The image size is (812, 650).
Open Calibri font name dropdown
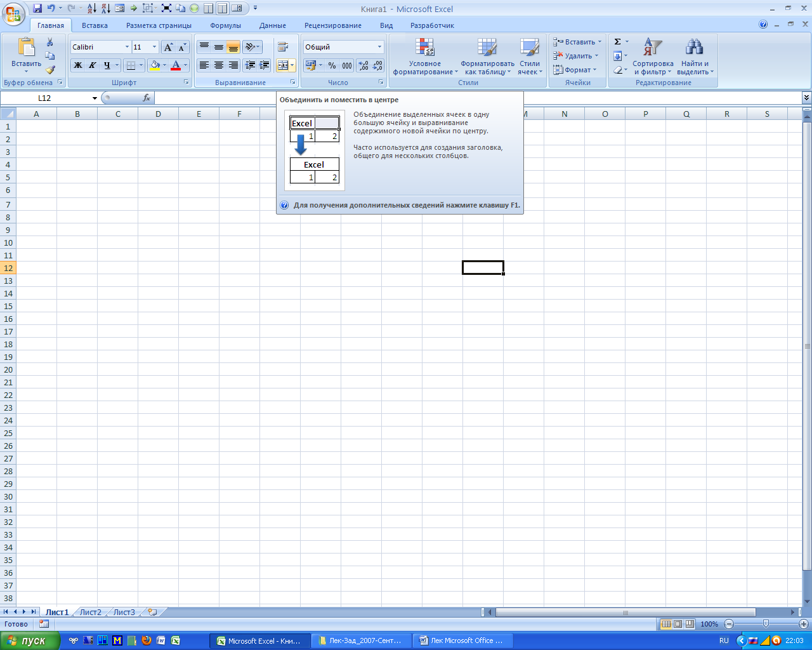click(127, 47)
